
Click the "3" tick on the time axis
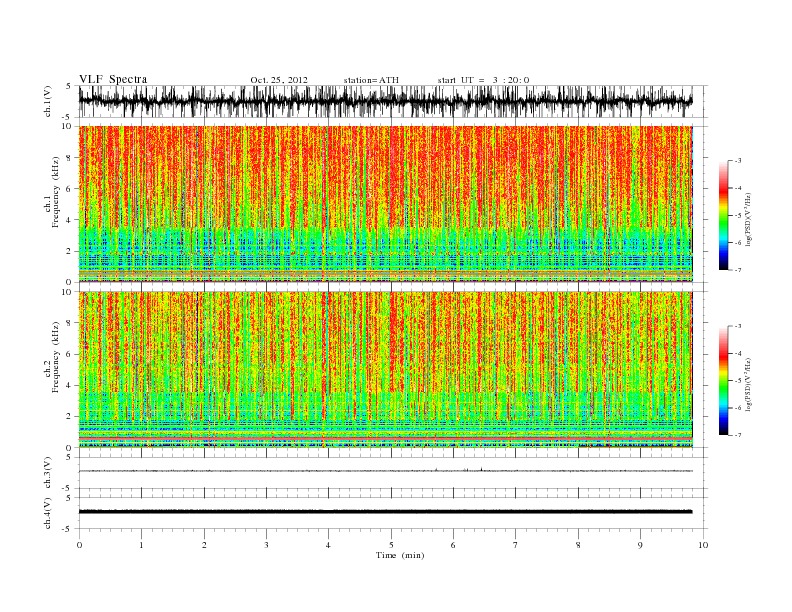tap(266, 545)
